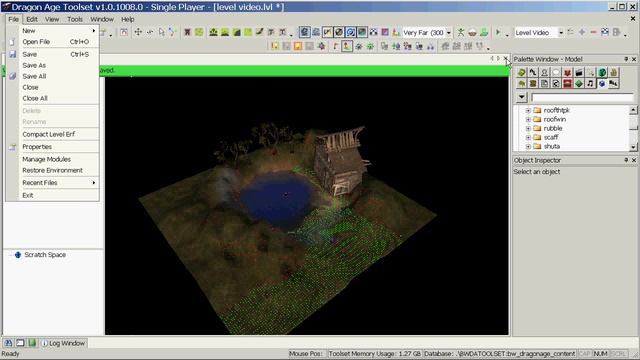Screen dimensions: 640x360
Task: Open the creature bust palette category
Action: pyautogui.click(x=544, y=73)
